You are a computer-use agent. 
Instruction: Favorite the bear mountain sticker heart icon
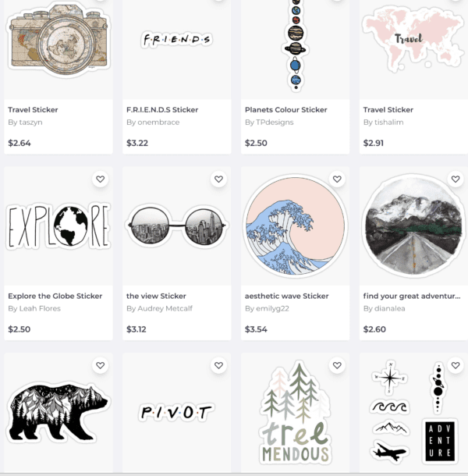click(100, 365)
